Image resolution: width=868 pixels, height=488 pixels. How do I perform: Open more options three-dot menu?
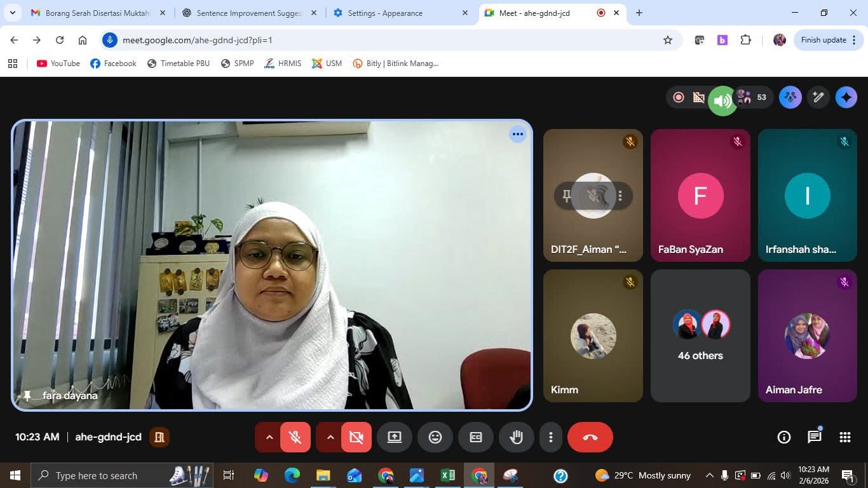551,437
